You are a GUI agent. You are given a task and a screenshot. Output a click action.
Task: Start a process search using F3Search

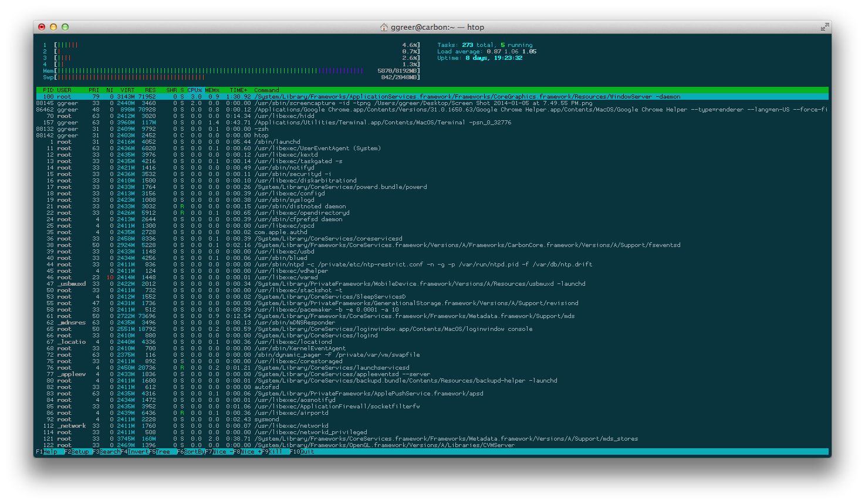(106, 451)
